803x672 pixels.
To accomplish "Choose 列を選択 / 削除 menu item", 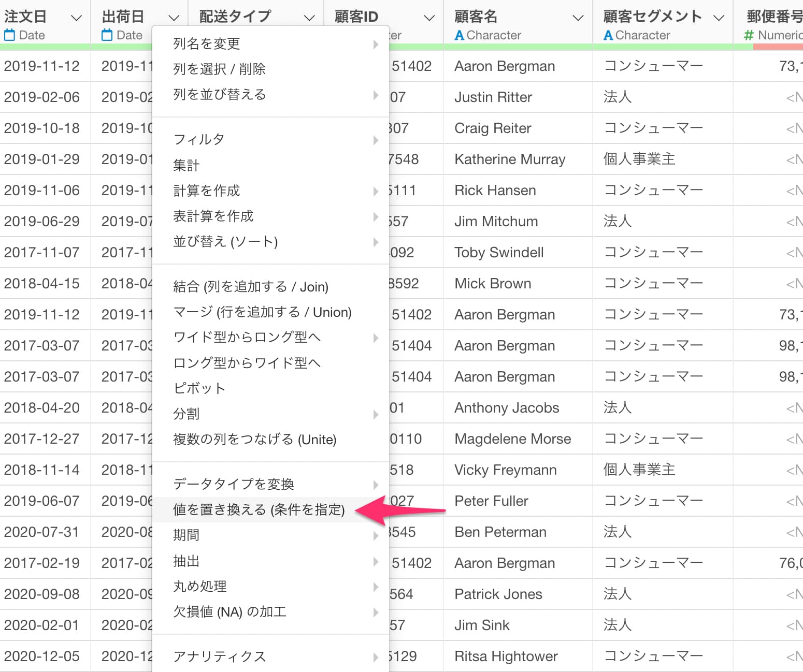I will 270,69.
